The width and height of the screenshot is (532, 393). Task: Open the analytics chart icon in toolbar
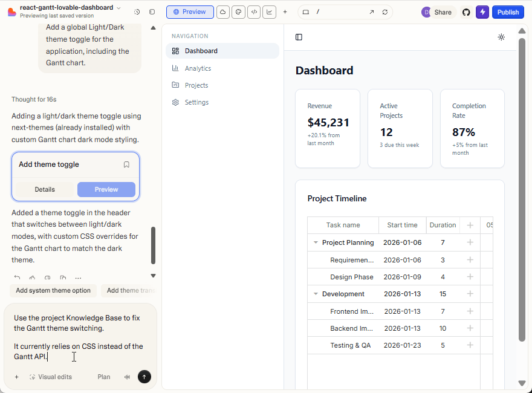[269, 12]
